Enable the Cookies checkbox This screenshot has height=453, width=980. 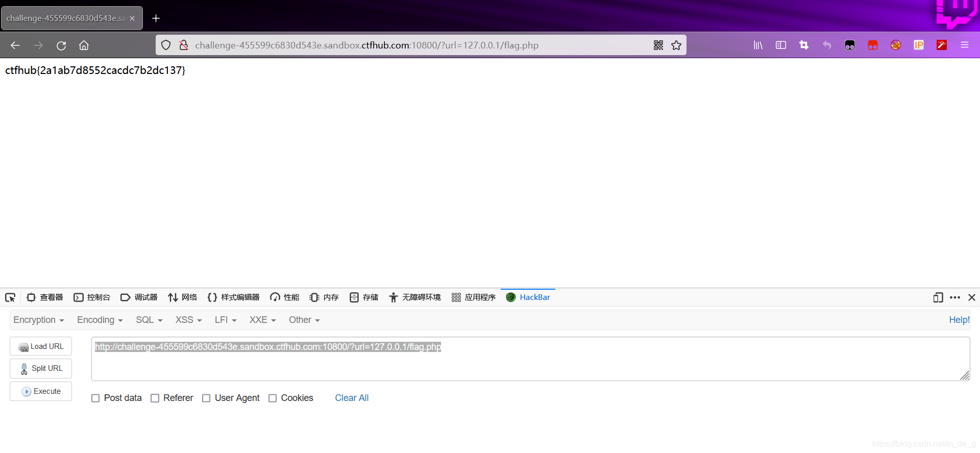(x=273, y=398)
